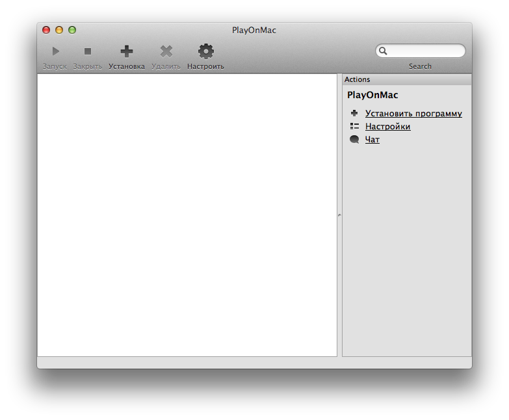Select the Удалить cross icon in toolbar
The height and width of the screenshot is (420, 509).
coord(166,51)
